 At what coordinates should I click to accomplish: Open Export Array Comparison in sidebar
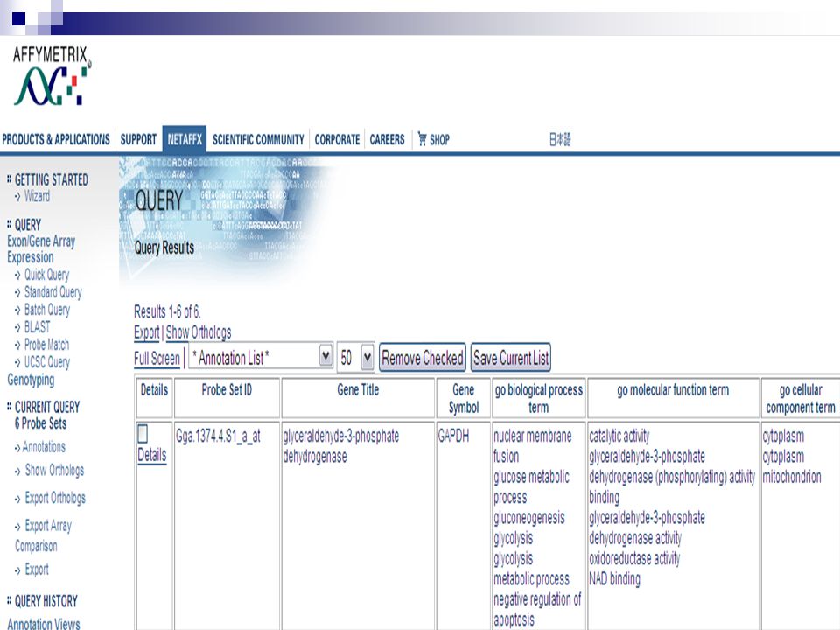point(44,535)
